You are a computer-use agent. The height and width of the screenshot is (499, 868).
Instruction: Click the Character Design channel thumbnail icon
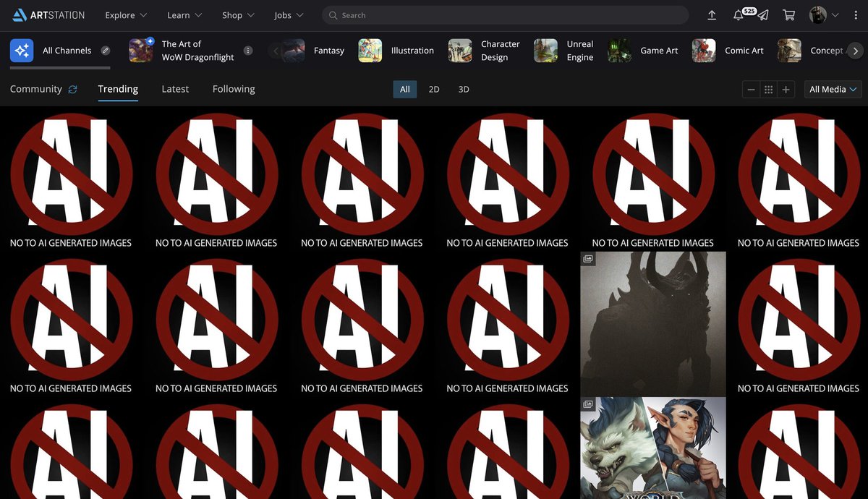point(460,51)
